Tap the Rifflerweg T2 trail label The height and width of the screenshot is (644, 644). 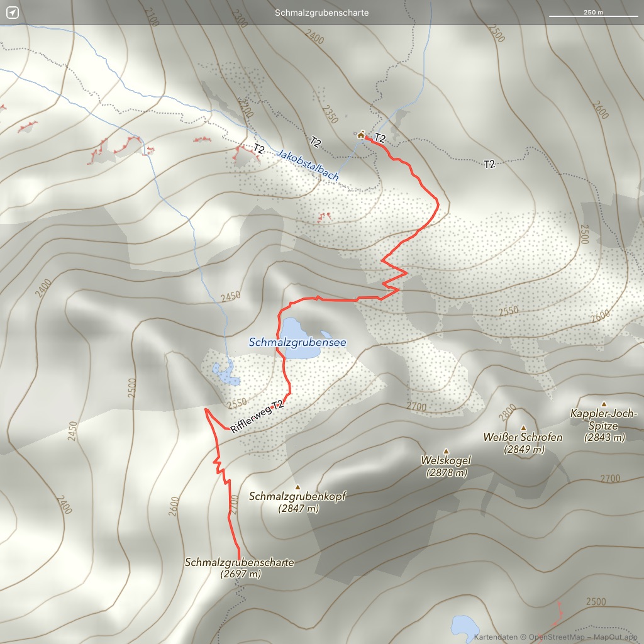(x=257, y=418)
